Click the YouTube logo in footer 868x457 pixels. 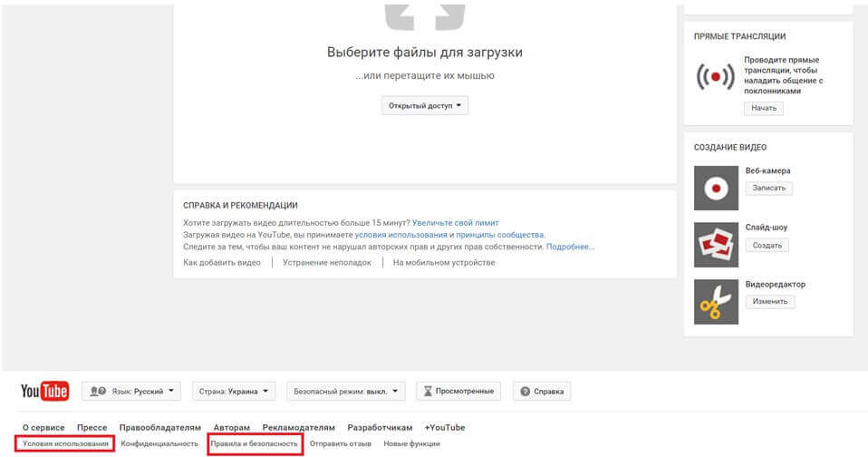[44, 391]
